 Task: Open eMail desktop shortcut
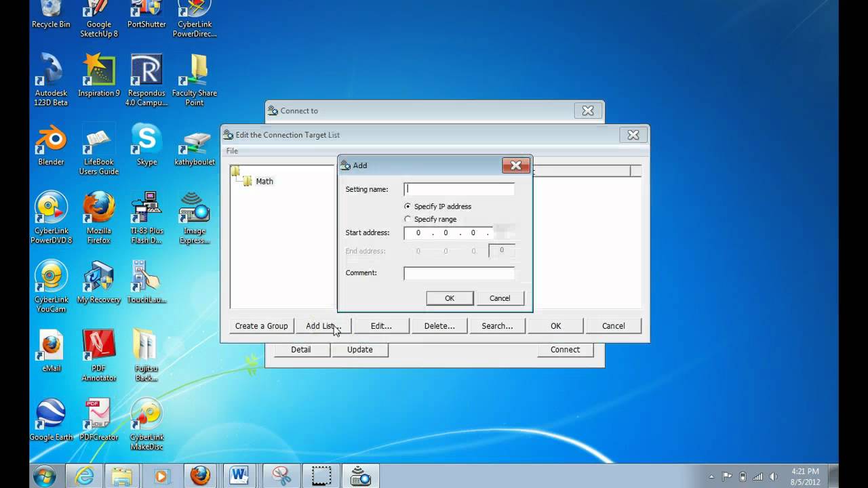(51, 351)
